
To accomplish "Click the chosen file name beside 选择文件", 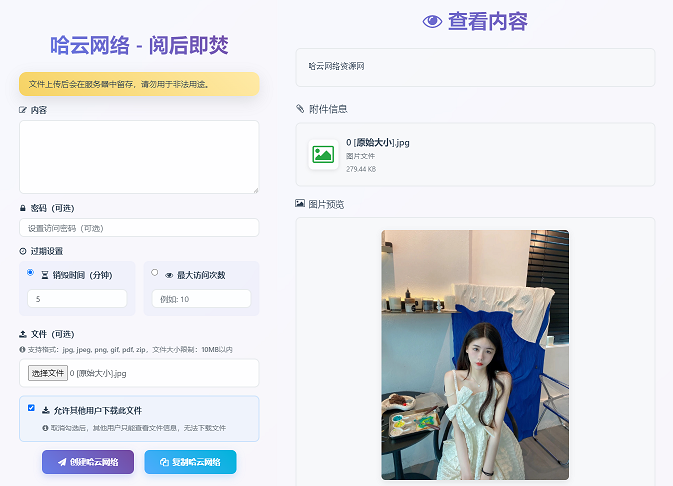I will (98, 374).
